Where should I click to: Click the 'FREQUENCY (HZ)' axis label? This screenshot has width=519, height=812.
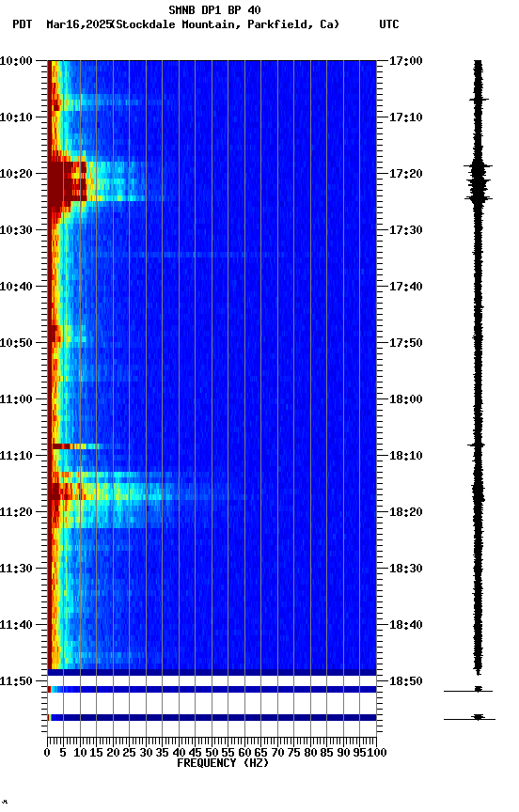pyautogui.click(x=223, y=764)
